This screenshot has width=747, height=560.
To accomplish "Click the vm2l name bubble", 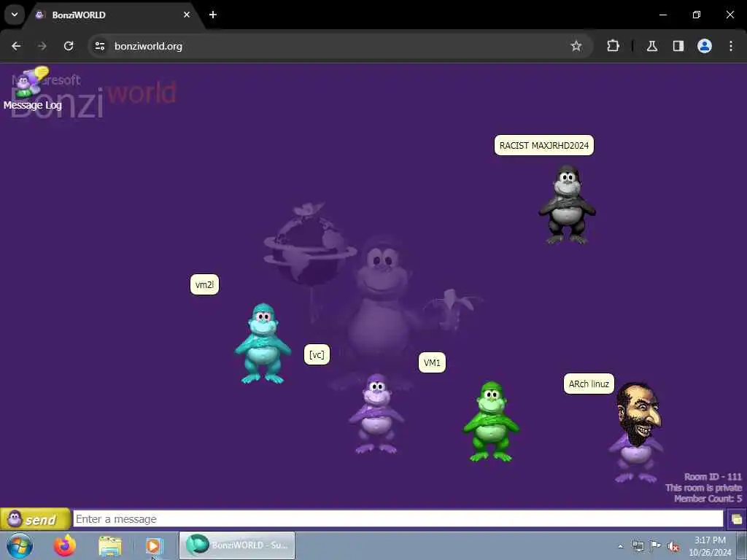I will [204, 285].
